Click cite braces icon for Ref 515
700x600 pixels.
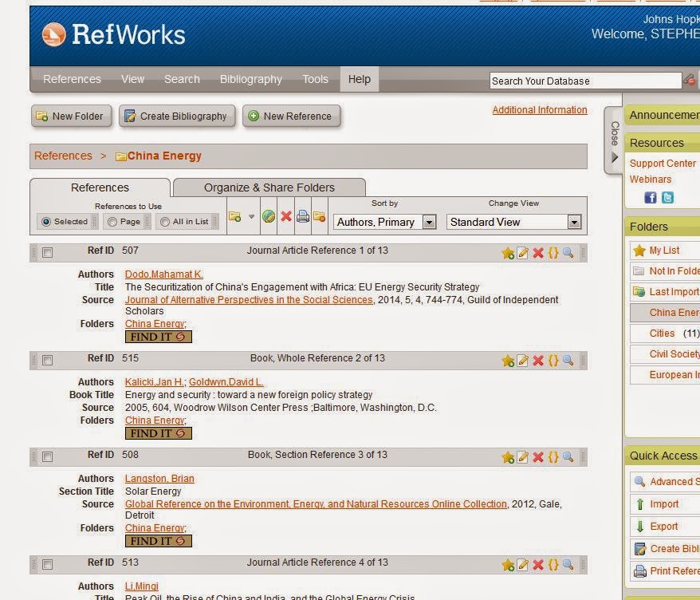coord(553,360)
